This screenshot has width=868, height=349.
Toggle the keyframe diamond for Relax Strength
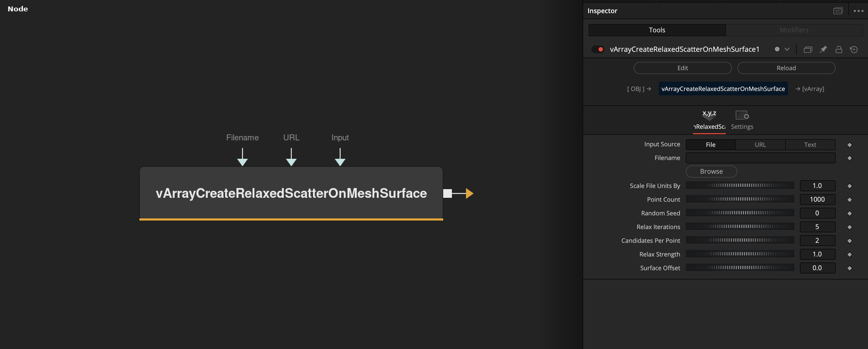click(x=850, y=255)
